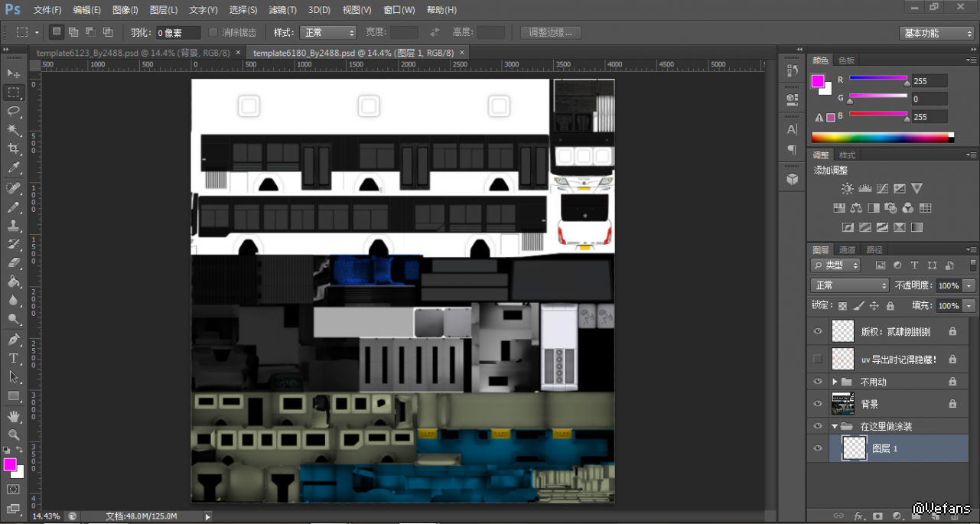Expand the 不用动 layer group

pyautogui.click(x=835, y=382)
